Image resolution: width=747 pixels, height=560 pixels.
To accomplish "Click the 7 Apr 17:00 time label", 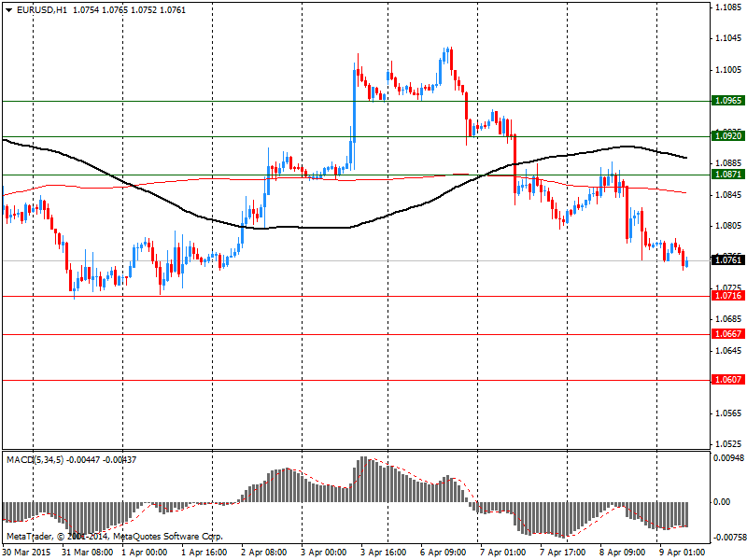I will pyautogui.click(x=563, y=552).
